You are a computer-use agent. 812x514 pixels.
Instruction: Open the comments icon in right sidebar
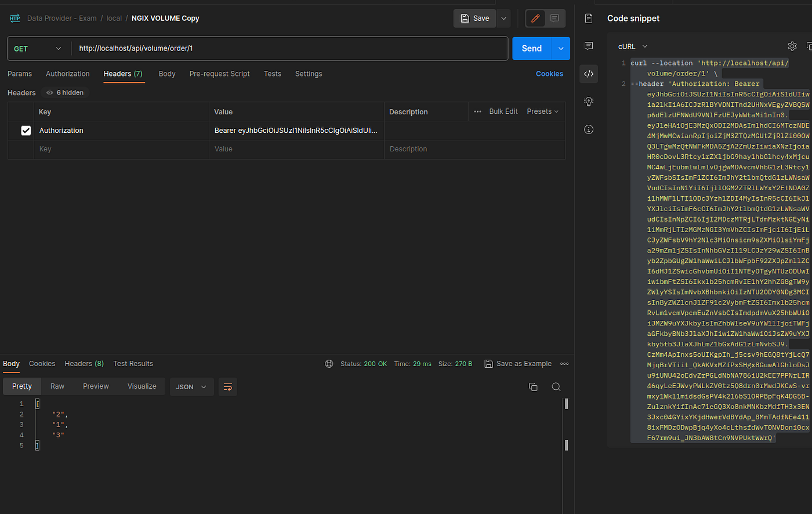coord(589,46)
